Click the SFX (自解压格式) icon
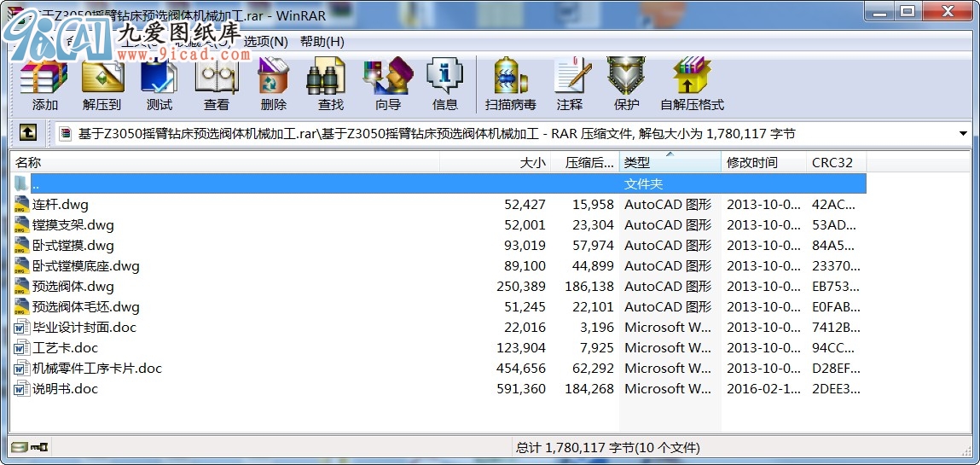This screenshot has height=465, width=980. [691, 84]
